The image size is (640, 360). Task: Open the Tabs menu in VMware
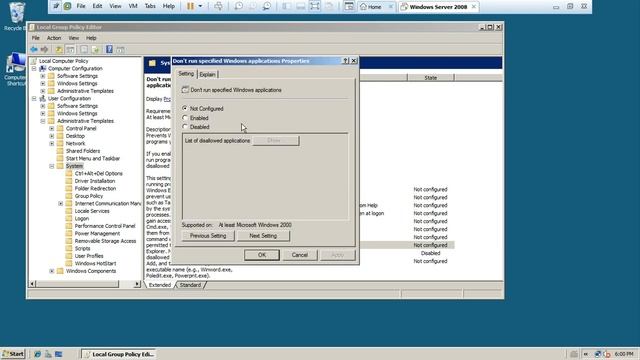point(150,6)
